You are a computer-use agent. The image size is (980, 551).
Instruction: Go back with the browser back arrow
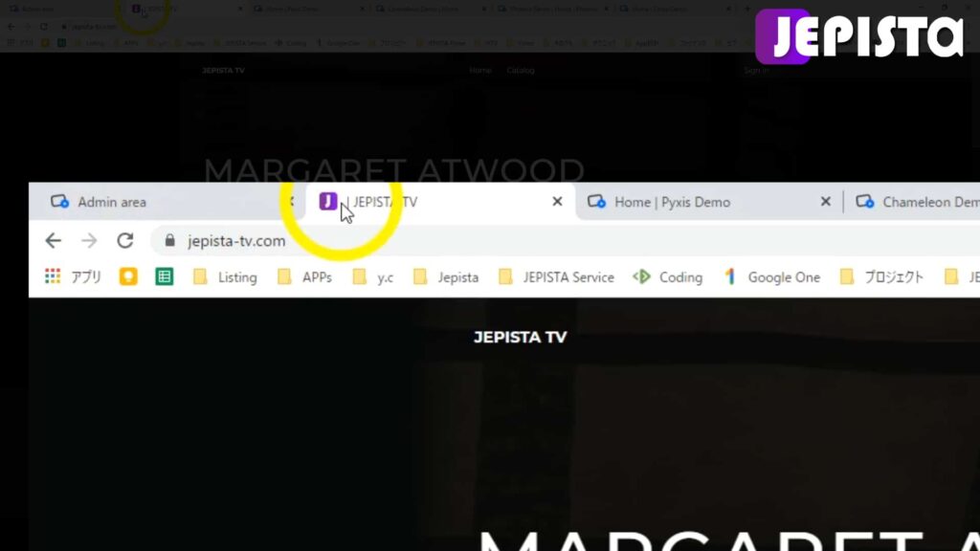54,240
